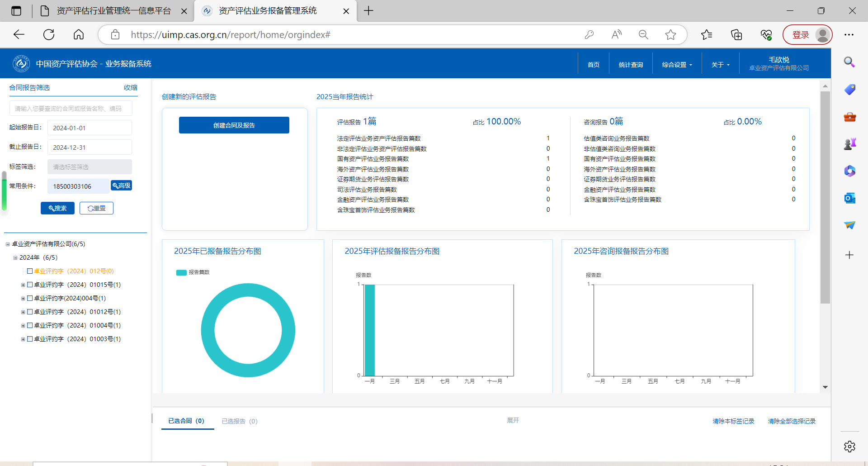The width and height of the screenshot is (868, 466).
Task: Open the browser home page icon
Action: [x=79, y=35]
